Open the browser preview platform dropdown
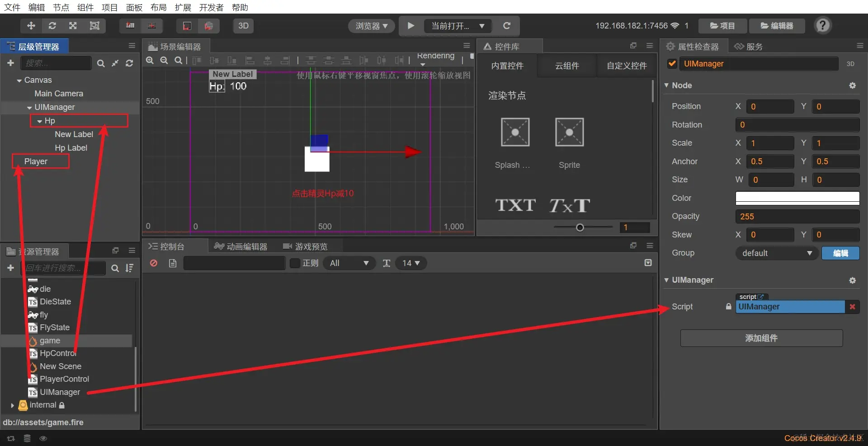 371,26
